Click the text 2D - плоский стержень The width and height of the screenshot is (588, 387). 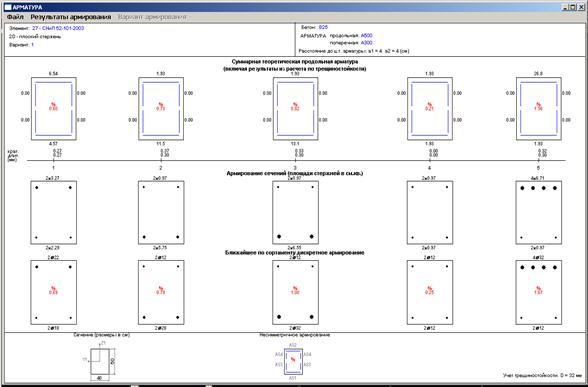pyautogui.click(x=35, y=37)
